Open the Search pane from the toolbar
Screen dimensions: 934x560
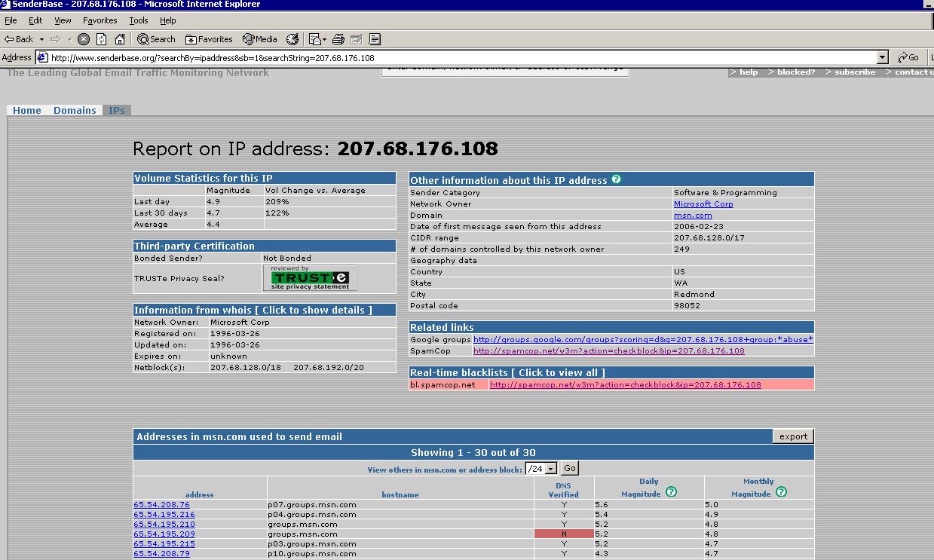tap(157, 39)
